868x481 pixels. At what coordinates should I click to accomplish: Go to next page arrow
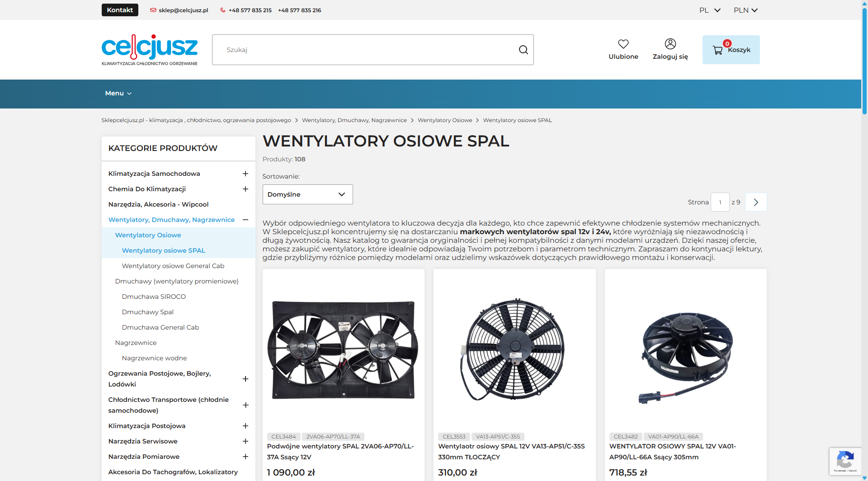point(755,202)
